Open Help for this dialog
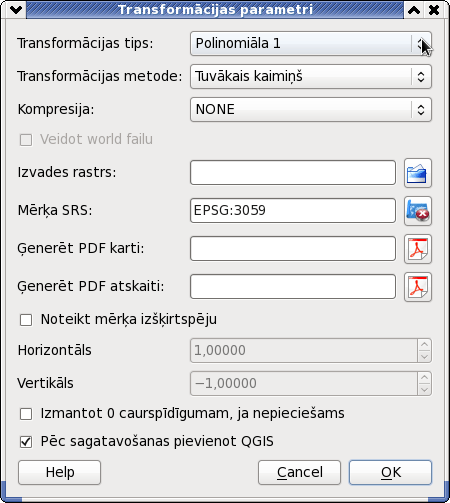 pyautogui.click(x=59, y=472)
